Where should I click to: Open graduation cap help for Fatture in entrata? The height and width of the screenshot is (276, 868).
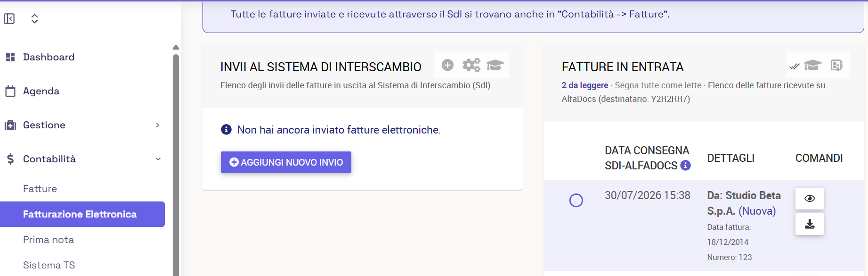(x=813, y=65)
